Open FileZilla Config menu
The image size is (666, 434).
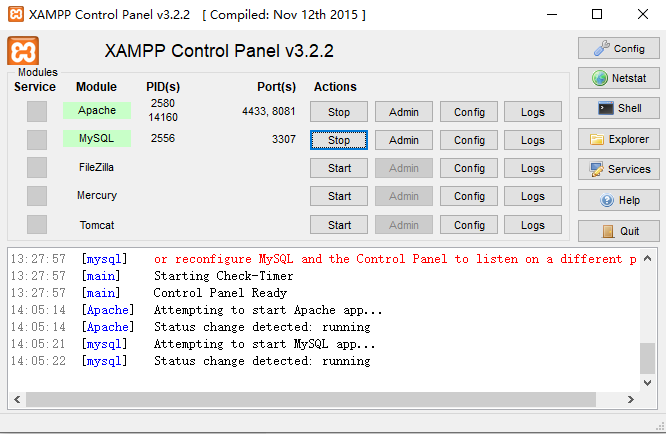(469, 168)
